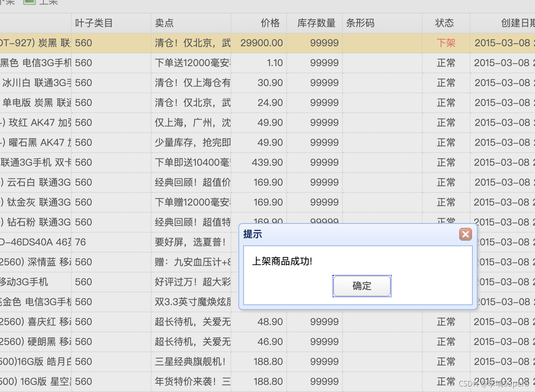Image resolution: width=535 pixels, height=392 pixels.
Task: Select the 要好屏,选夏普! selling point cell
Action: pyautogui.click(x=191, y=242)
